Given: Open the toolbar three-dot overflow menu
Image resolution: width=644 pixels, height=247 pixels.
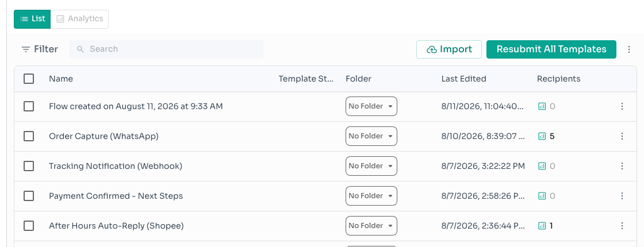Looking at the screenshot, I should point(629,49).
